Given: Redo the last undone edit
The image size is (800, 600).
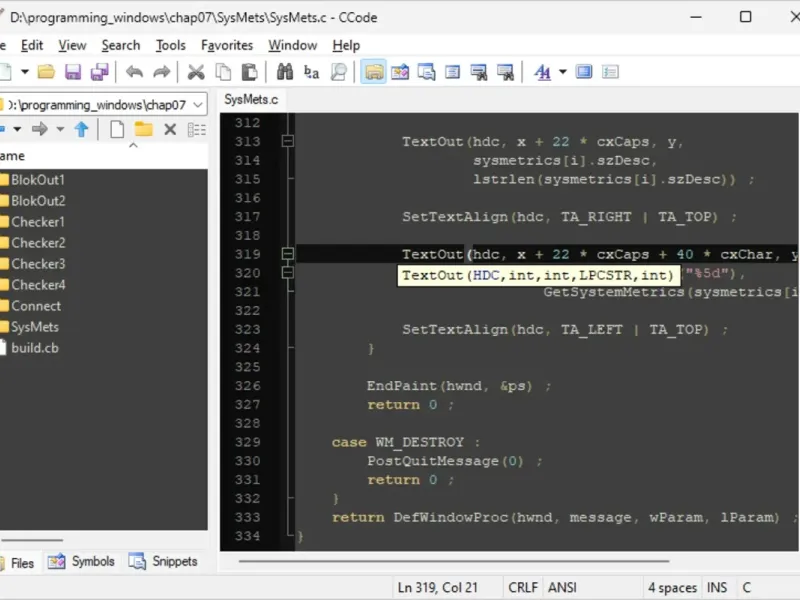Looking at the screenshot, I should click(x=161, y=72).
